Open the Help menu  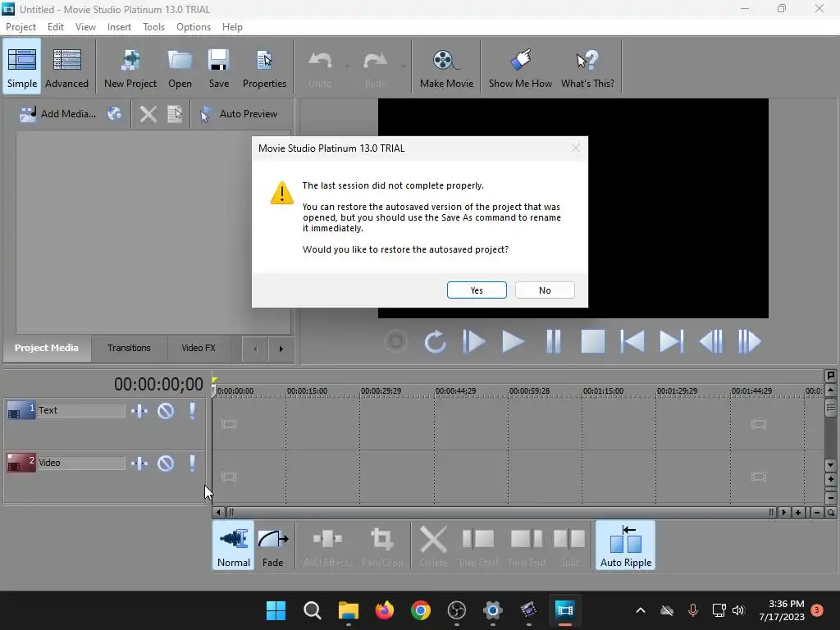[x=232, y=27]
